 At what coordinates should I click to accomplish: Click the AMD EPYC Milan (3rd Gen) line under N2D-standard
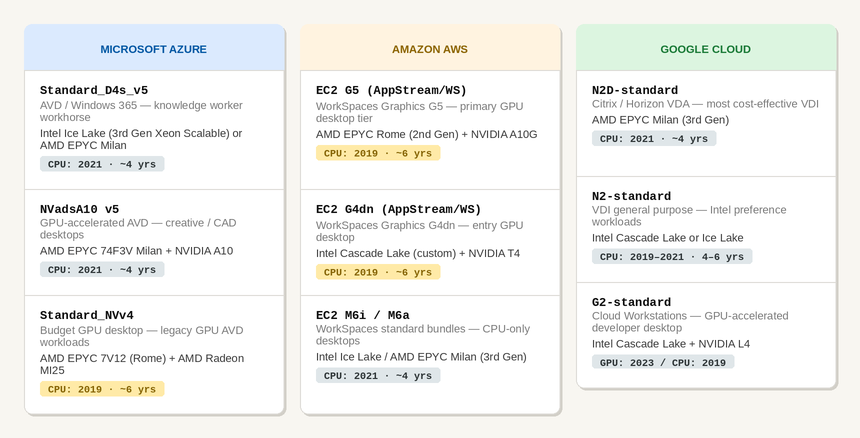click(660, 120)
